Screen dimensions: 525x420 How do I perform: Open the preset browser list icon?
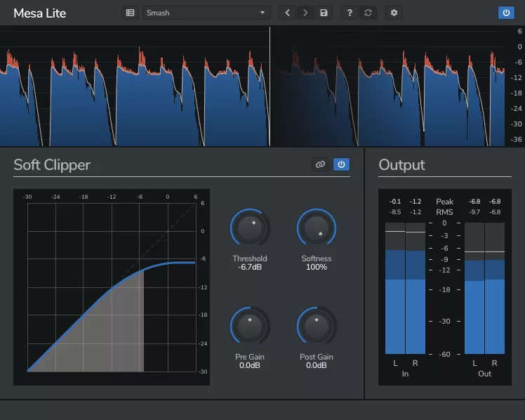coord(130,13)
